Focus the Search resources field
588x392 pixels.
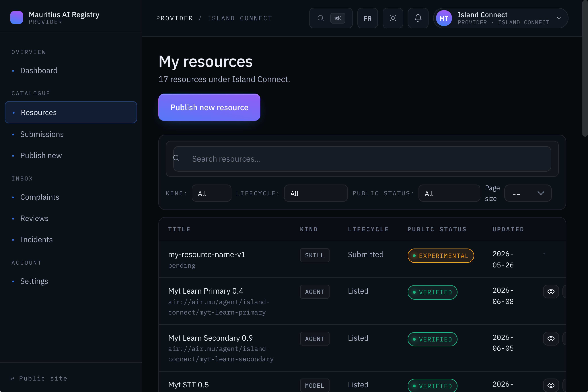coord(362,159)
